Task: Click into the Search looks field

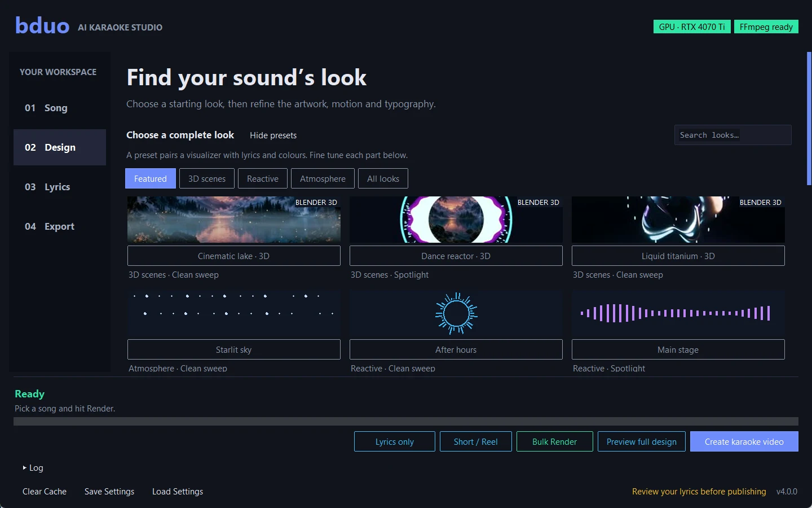Action: tap(733, 135)
